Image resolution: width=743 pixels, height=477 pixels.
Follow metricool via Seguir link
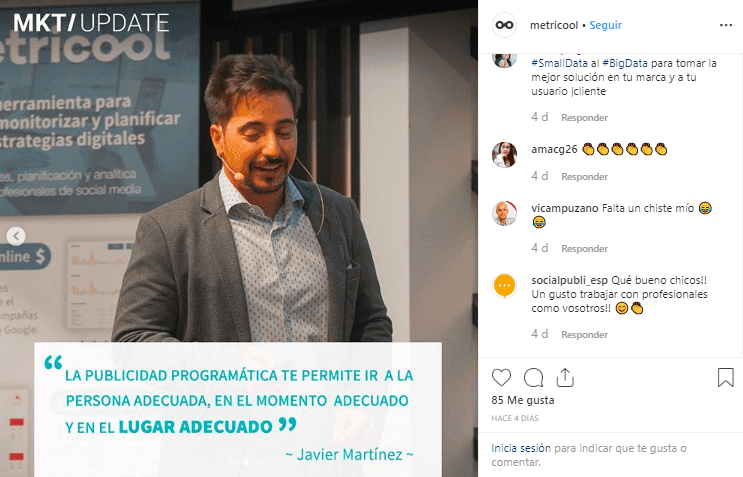(605, 25)
